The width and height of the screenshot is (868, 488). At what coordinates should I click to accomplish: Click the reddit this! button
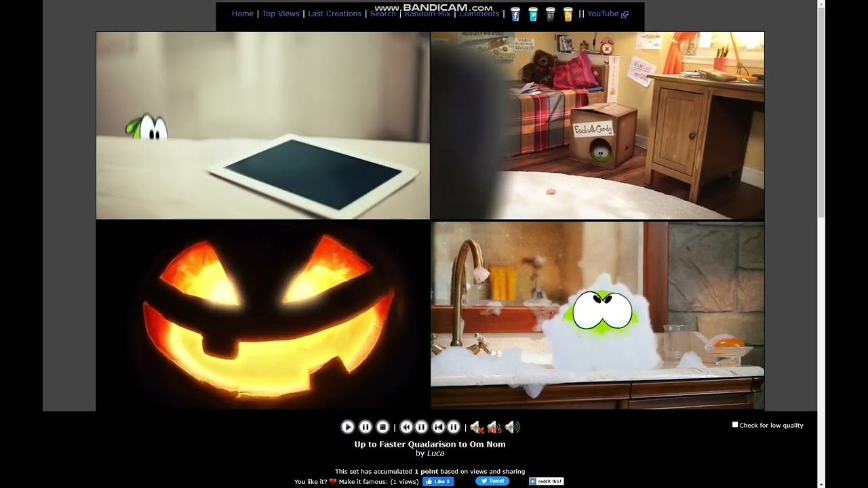point(546,481)
